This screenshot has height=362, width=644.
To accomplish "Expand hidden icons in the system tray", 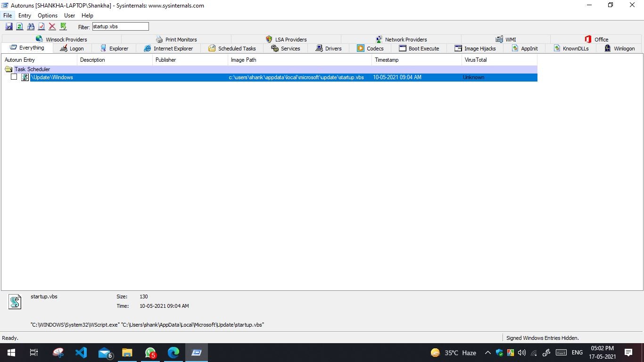I will [x=487, y=352].
